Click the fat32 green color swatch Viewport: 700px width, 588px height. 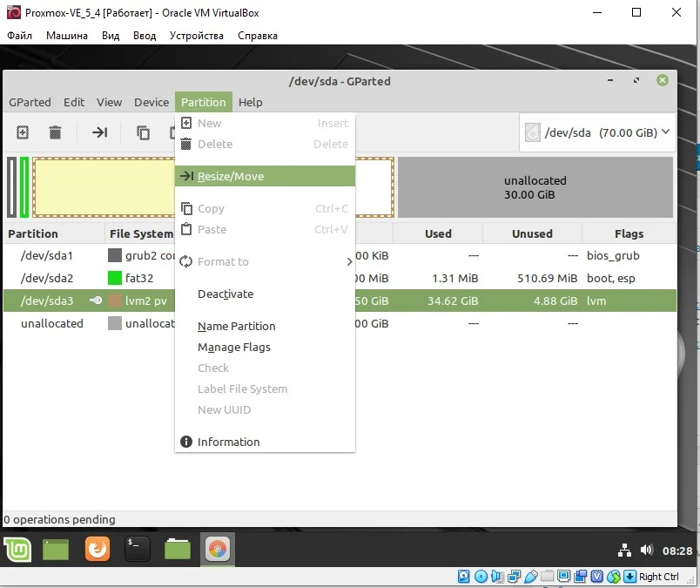point(115,278)
